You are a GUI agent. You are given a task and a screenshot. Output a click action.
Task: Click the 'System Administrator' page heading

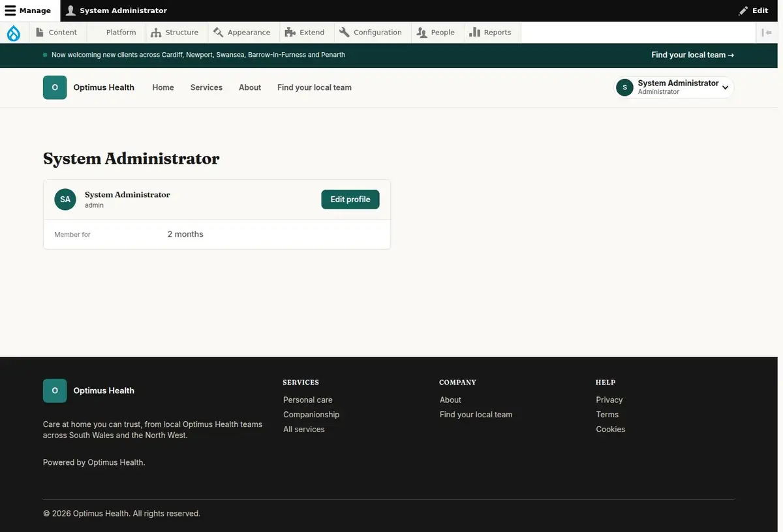[x=131, y=158]
